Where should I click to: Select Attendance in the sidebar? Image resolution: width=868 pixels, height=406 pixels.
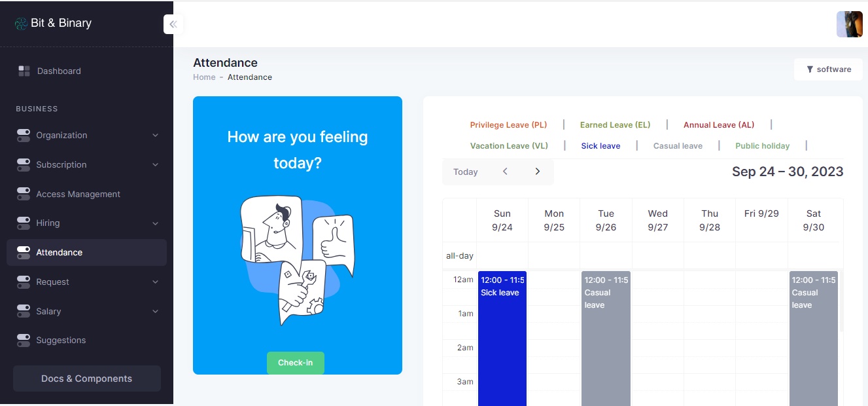pyautogui.click(x=86, y=252)
